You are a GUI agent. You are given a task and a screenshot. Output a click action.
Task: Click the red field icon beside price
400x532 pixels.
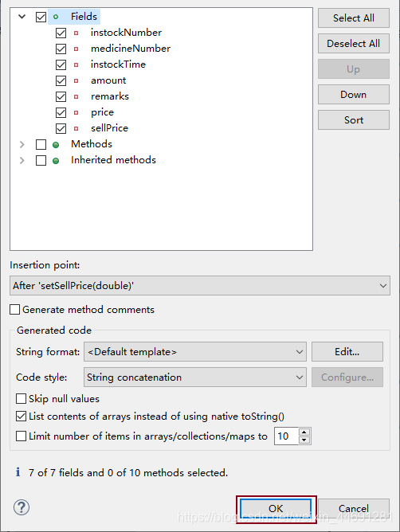click(x=76, y=112)
